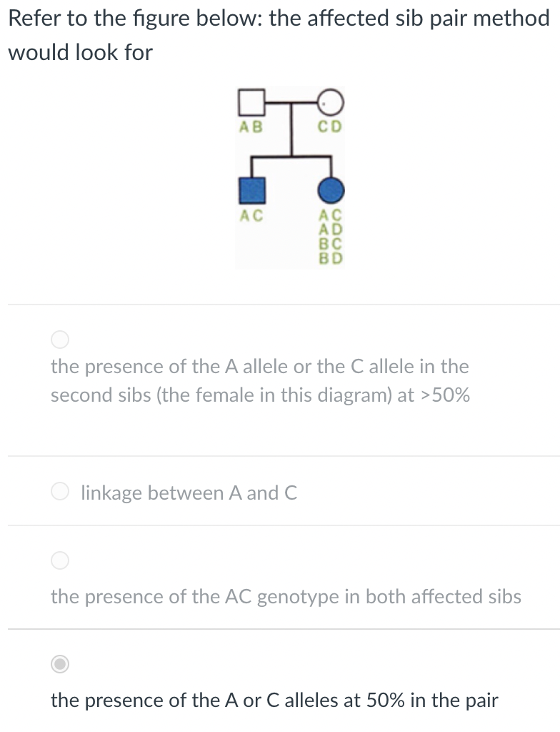Click the selected radio on the last answer

tap(59, 663)
